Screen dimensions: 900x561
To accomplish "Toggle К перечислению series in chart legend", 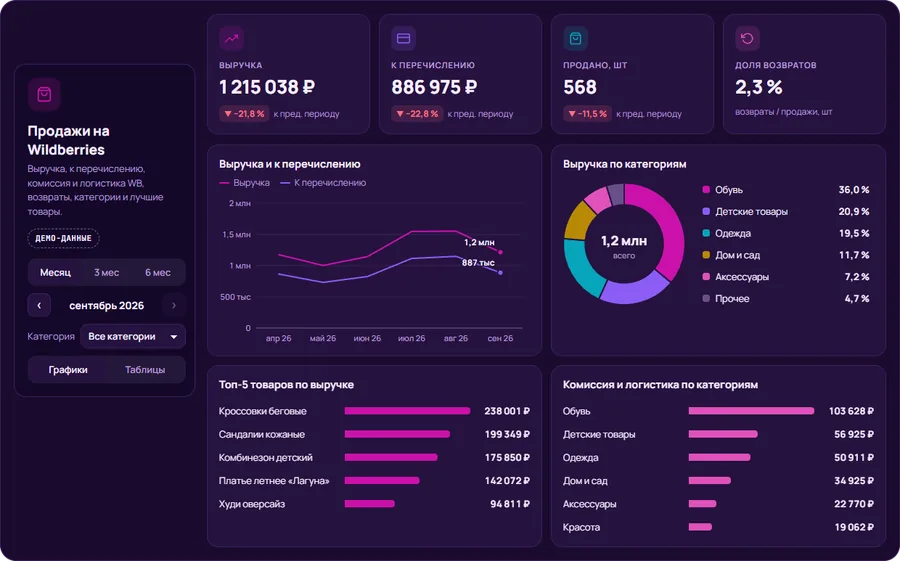I will (323, 183).
